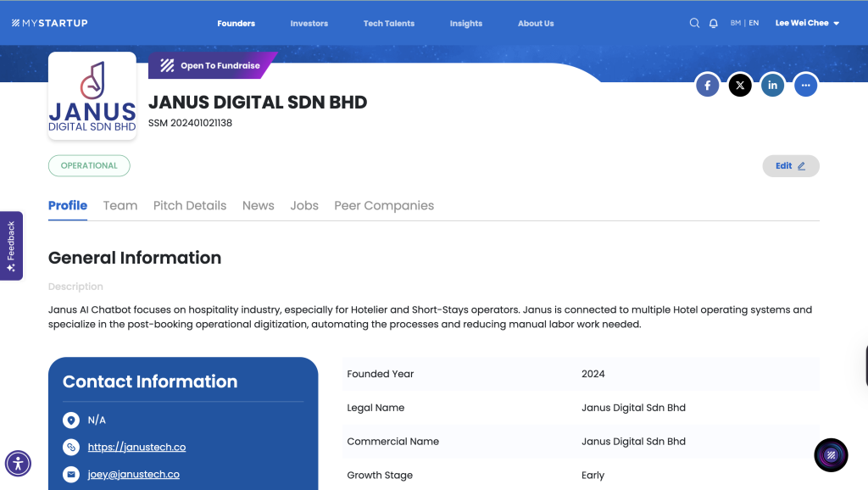Share on Facebook icon
The image size is (868, 490).
(708, 86)
